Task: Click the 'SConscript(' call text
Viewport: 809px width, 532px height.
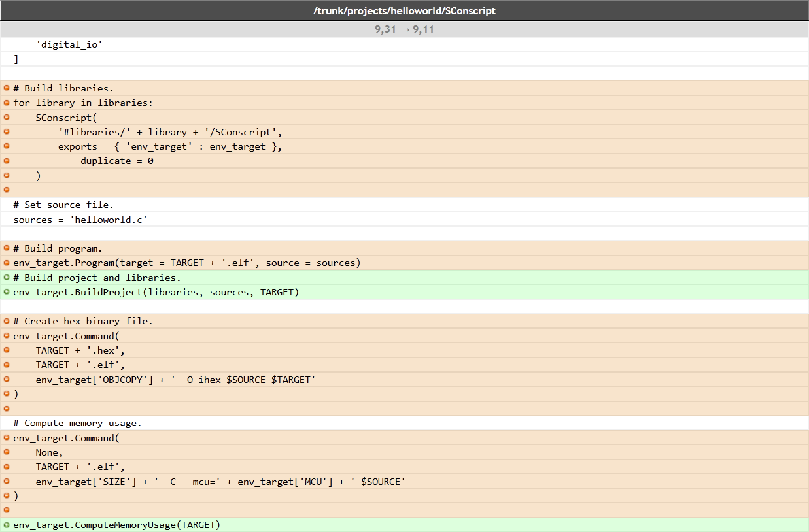Action: [x=66, y=118]
